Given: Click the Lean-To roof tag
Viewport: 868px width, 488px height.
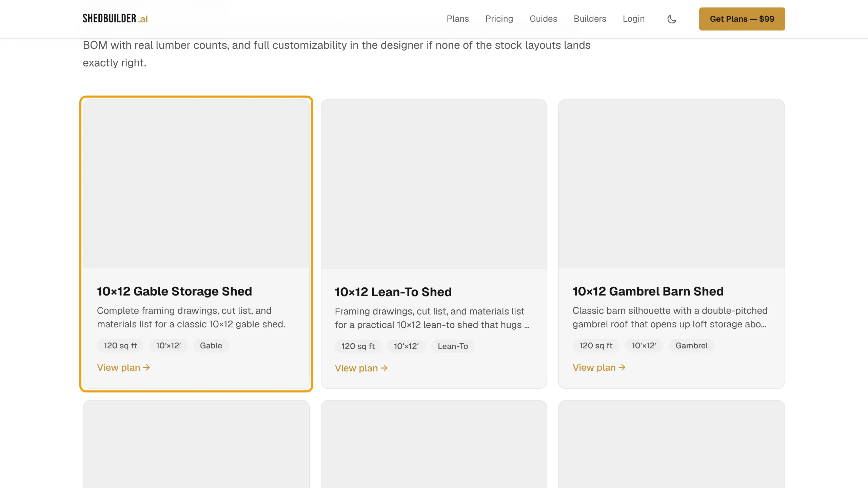Looking at the screenshot, I should click(x=453, y=346).
